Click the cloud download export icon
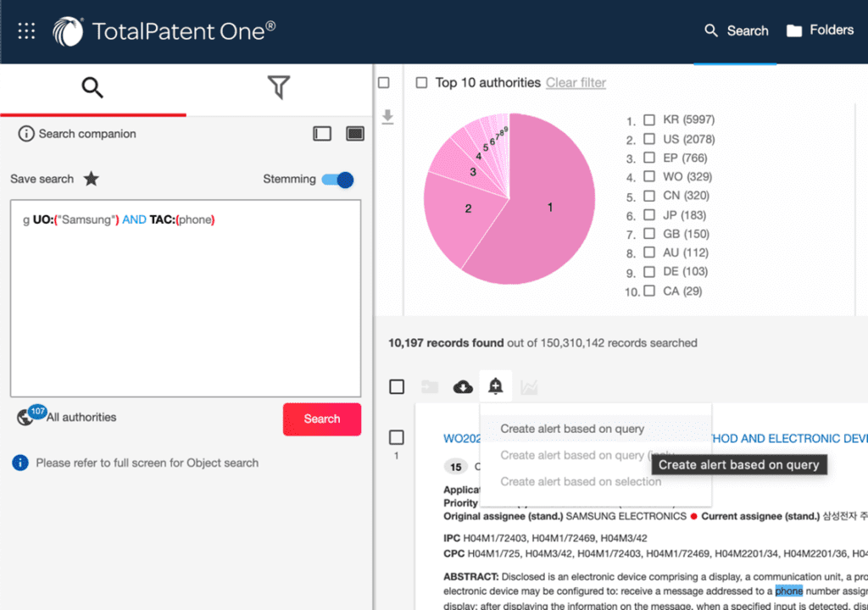Viewport: 868px width, 610px height. pos(463,387)
